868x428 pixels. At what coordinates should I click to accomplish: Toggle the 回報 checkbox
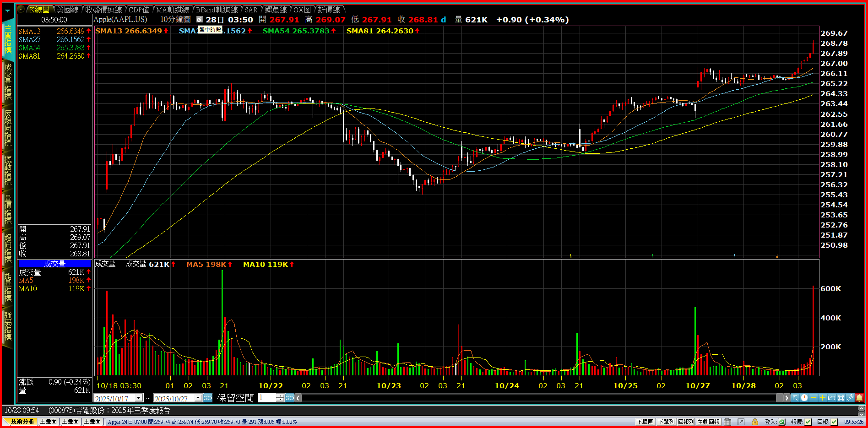(834, 422)
